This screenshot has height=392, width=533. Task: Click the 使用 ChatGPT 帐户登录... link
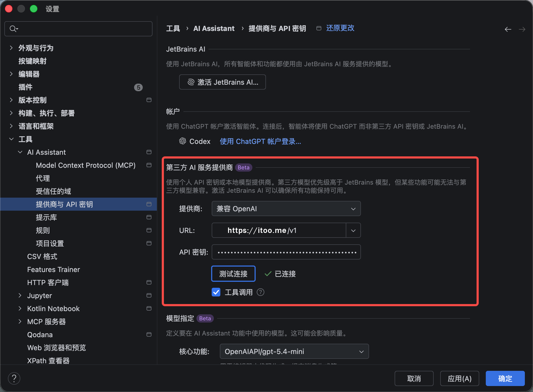click(x=260, y=141)
